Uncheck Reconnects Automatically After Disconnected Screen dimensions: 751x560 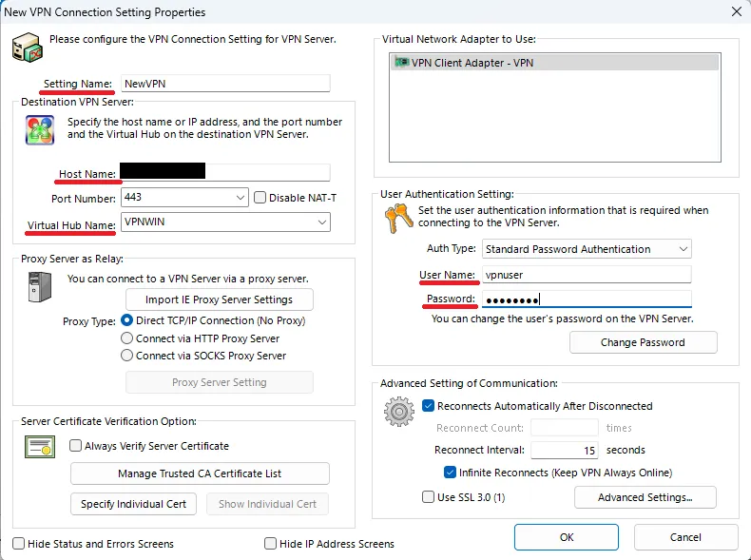(428, 406)
